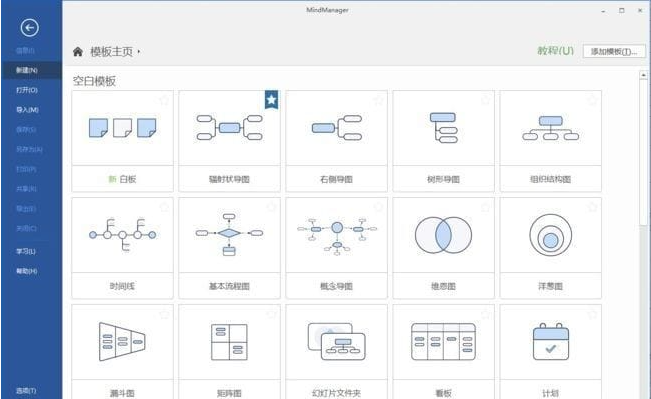Open 选项(T) at the sidebar bottom
The width and height of the screenshot is (651, 399).
[x=26, y=391]
